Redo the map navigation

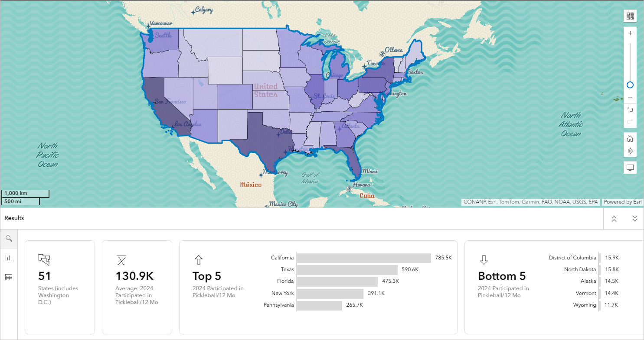coord(630,122)
